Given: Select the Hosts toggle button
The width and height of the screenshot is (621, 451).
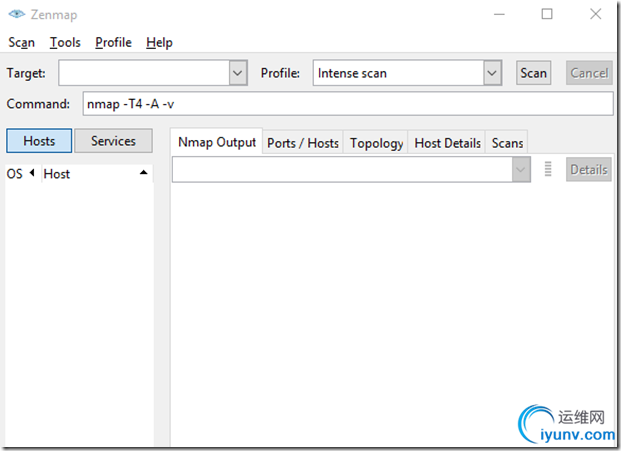Looking at the screenshot, I should [39, 141].
